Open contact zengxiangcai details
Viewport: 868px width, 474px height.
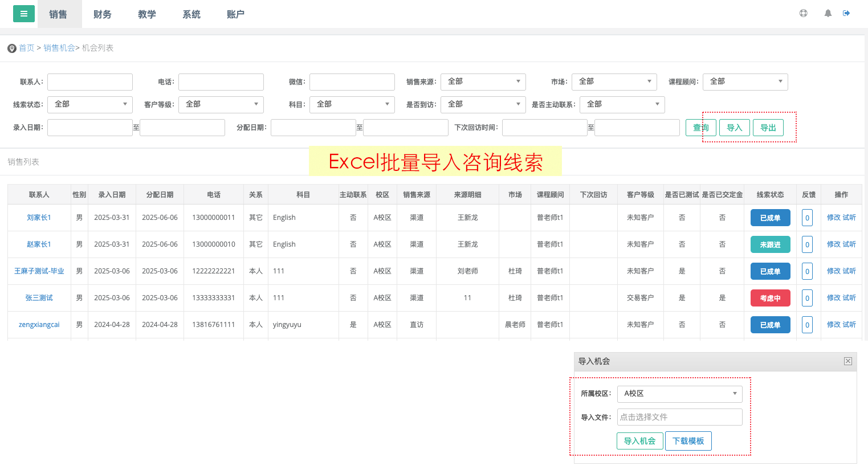click(x=39, y=325)
